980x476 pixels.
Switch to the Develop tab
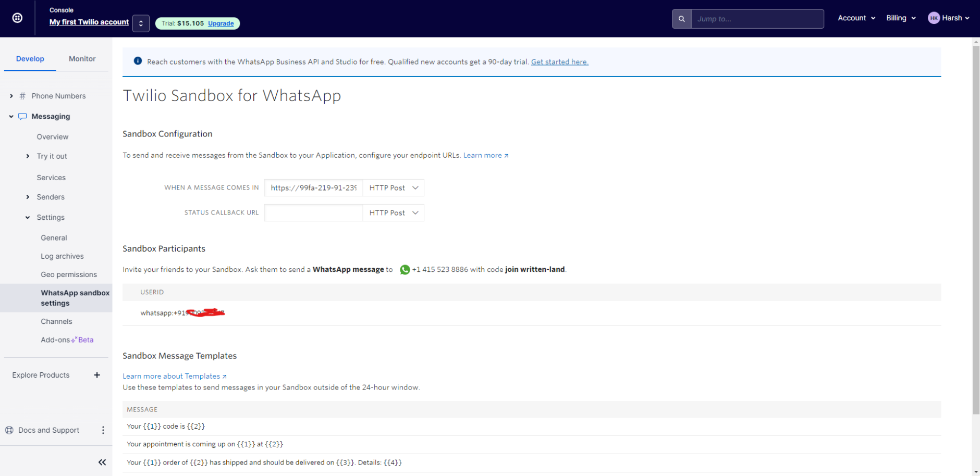[x=30, y=59]
